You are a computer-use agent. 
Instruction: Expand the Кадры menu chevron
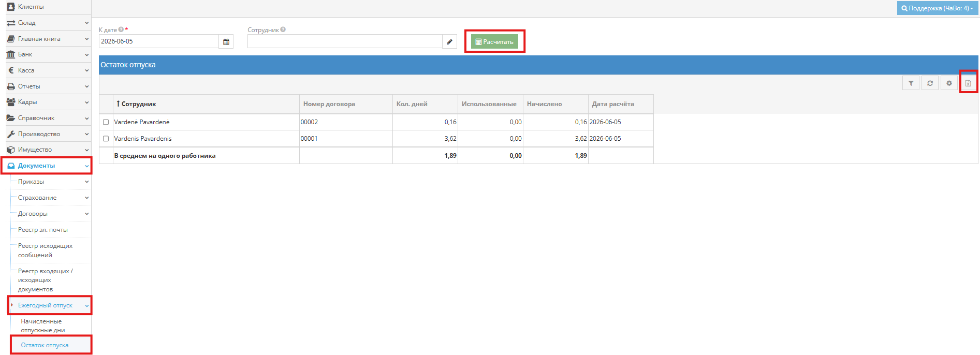click(86, 102)
